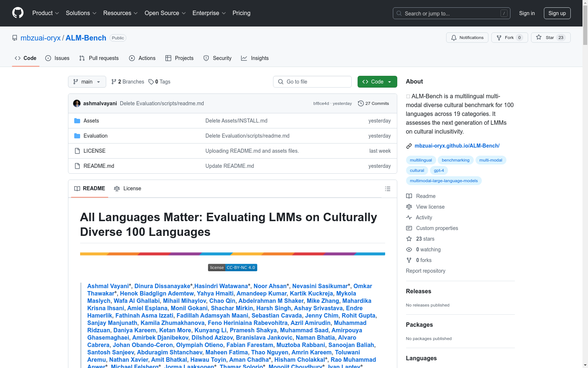Switch to the Insights tab
Screen dimensions: 588x368
pos(255,58)
